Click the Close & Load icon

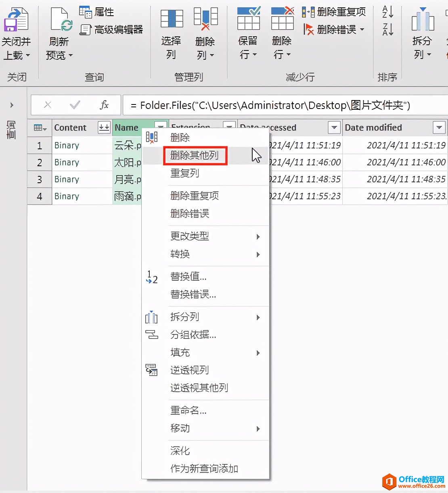click(x=16, y=19)
